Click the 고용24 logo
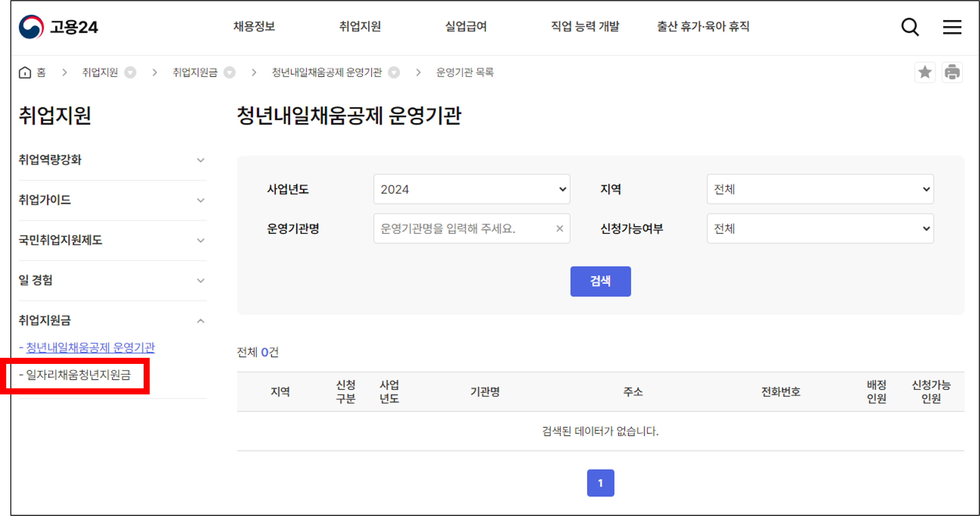 pyautogui.click(x=58, y=27)
